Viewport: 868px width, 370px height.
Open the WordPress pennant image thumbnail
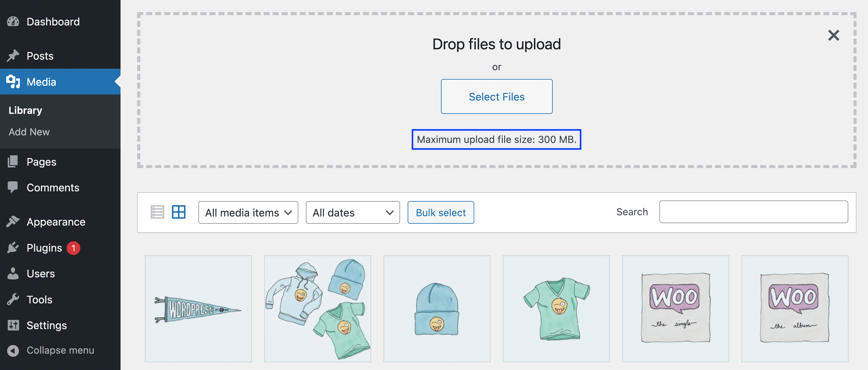[198, 308]
